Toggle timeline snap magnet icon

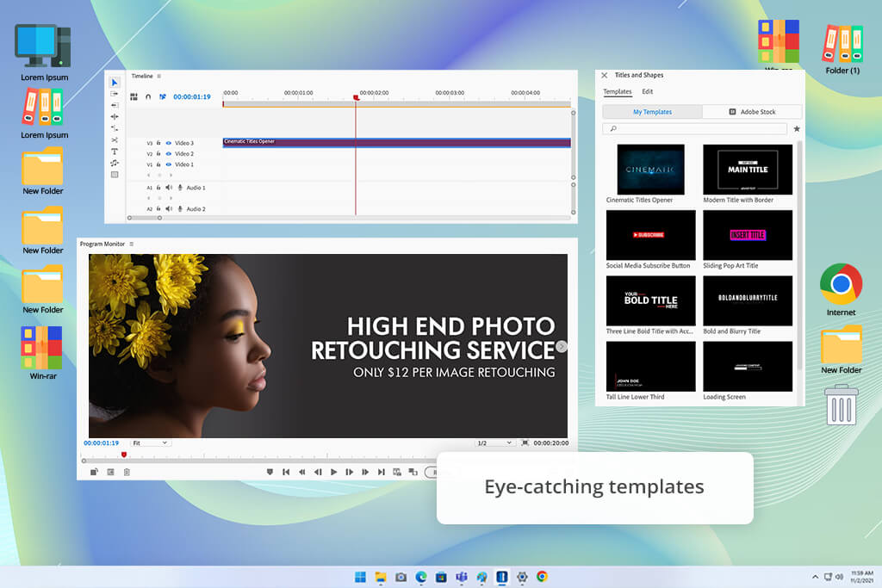pos(148,96)
